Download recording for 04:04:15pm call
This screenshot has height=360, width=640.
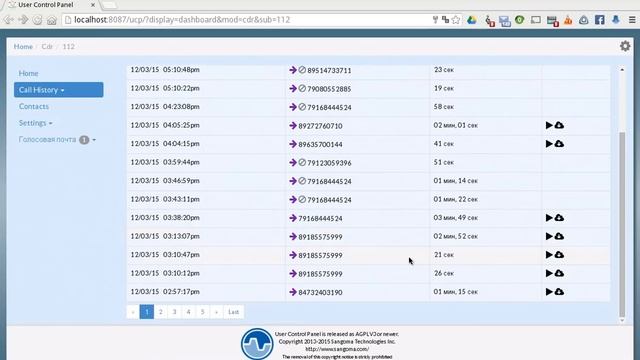tap(559, 144)
